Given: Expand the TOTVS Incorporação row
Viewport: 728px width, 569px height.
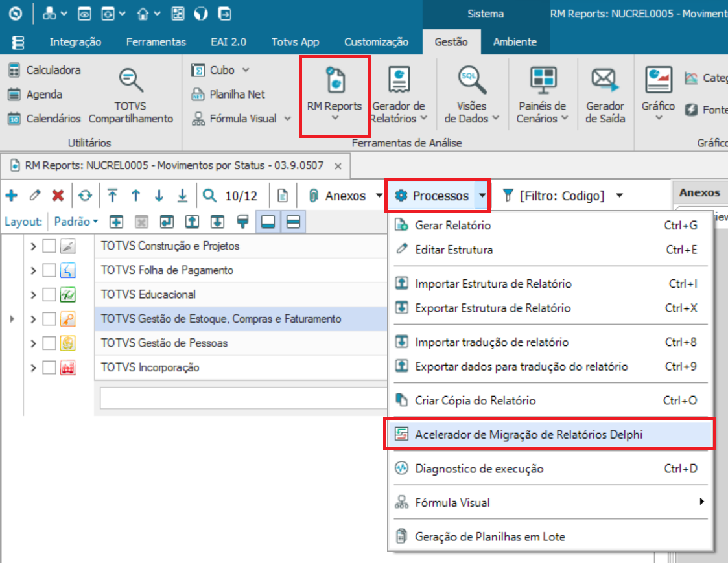Looking at the screenshot, I should click(33, 367).
